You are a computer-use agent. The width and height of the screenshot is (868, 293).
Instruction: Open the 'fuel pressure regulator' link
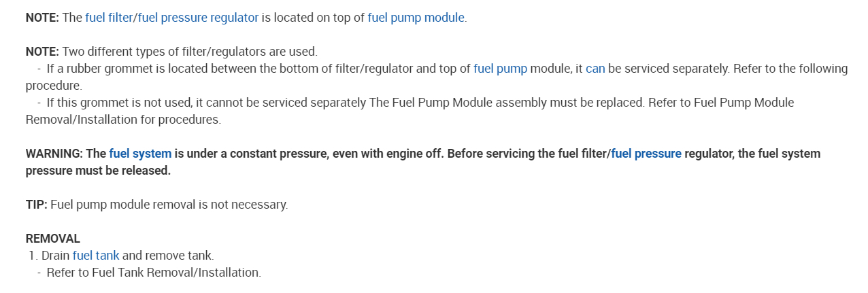[x=198, y=18]
